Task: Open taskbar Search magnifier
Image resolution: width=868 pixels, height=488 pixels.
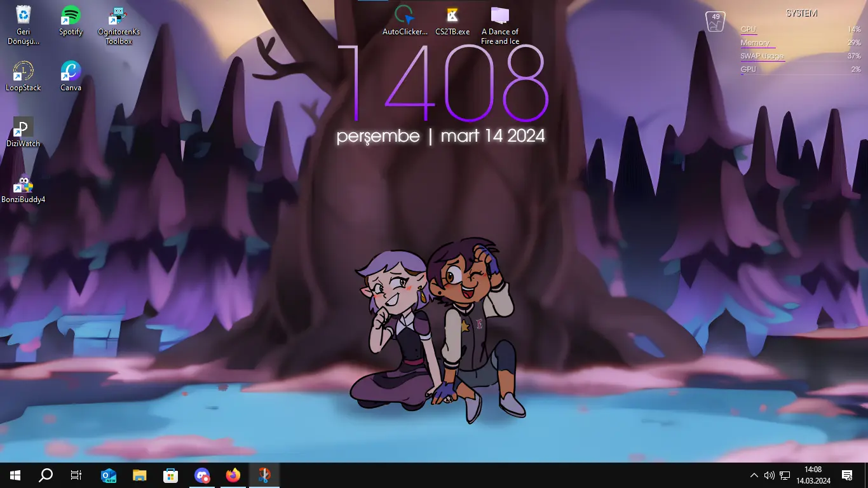Action: coord(46,475)
